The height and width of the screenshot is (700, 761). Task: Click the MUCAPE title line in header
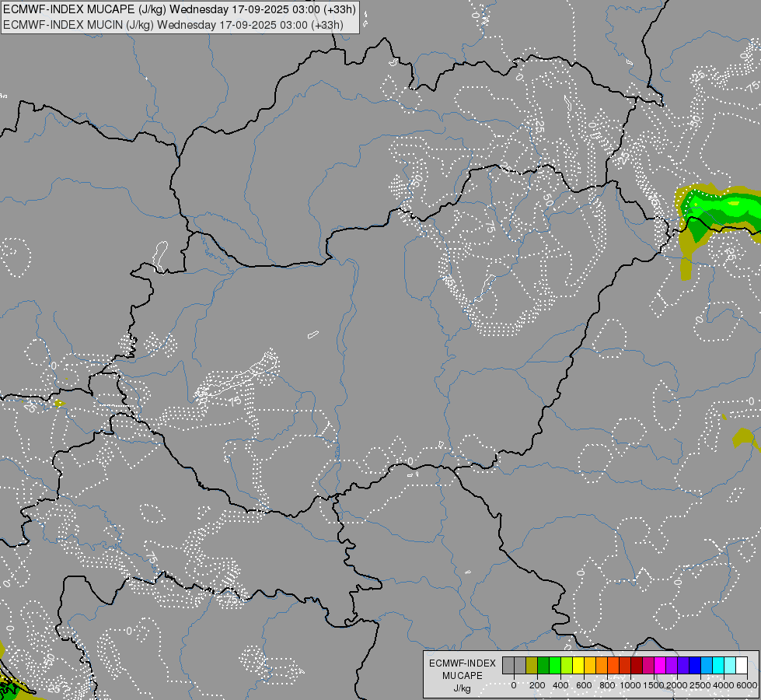180,9
